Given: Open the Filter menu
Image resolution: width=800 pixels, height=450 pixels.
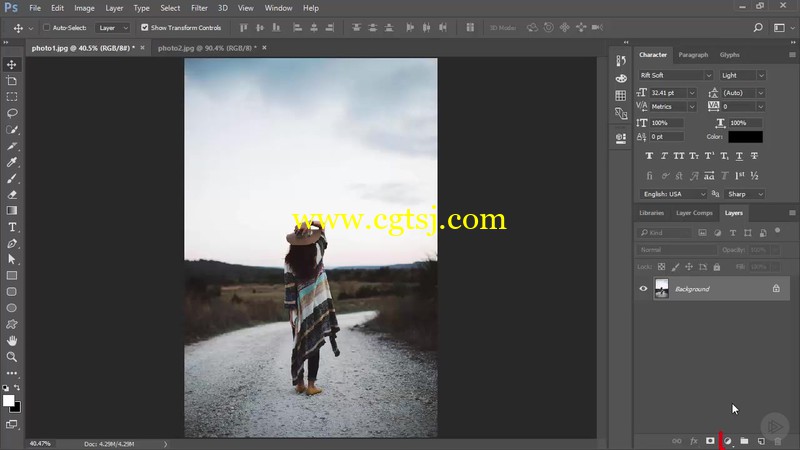Looking at the screenshot, I should [199, 8].
